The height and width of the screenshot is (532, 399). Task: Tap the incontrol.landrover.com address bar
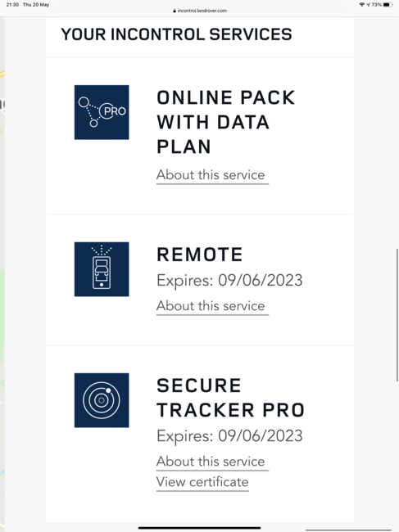pyautogui.click(x=200, y=11)
